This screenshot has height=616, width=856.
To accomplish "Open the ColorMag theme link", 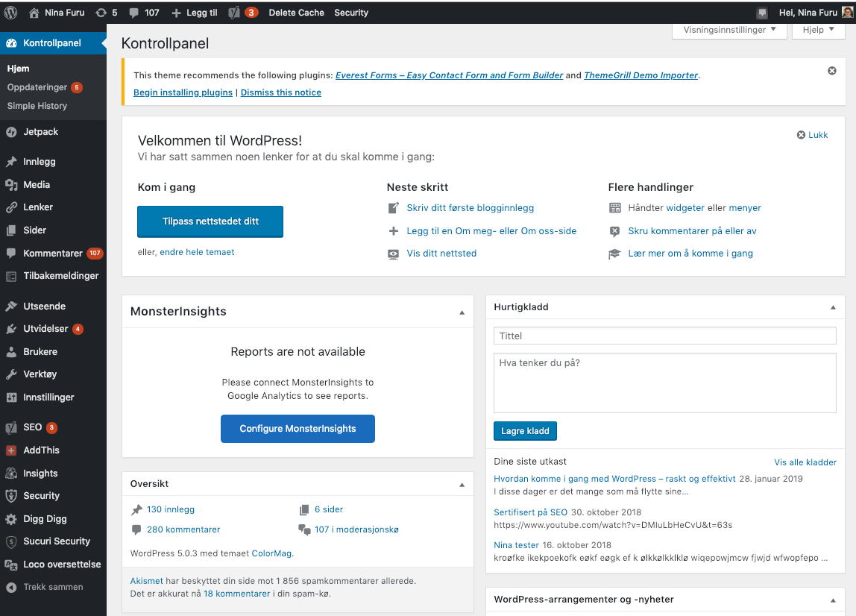I will pyautogui.click(x=271, y=553).
